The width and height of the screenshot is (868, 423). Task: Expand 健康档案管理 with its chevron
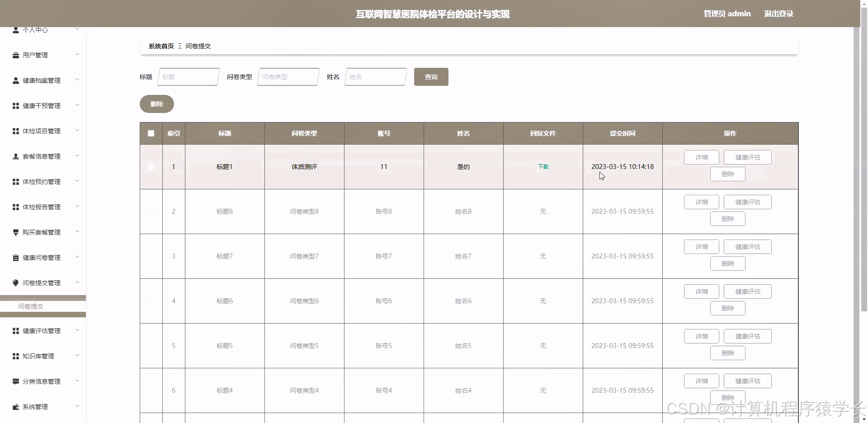coord(77,80)
